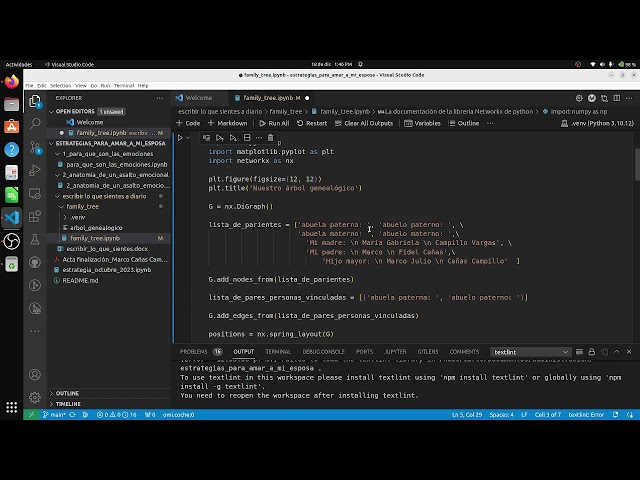640x480 pixels.
Task: Open the Help menu
Action: 143,86
